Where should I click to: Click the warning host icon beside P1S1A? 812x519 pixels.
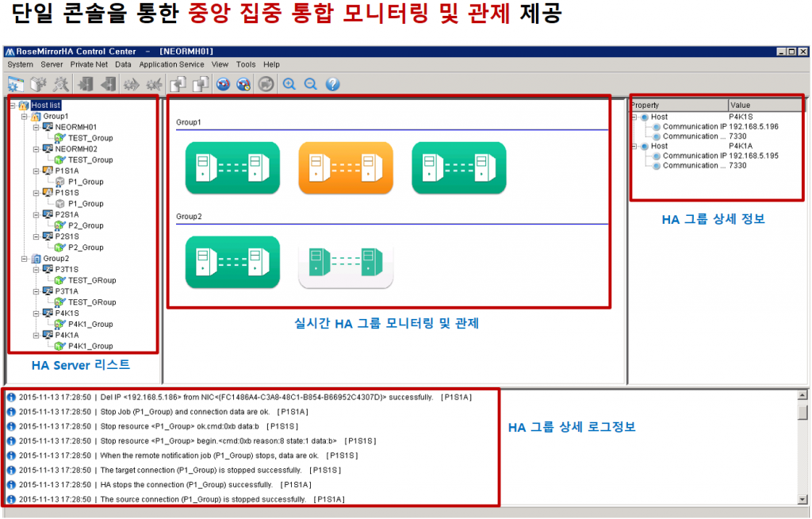click(48, 171)
